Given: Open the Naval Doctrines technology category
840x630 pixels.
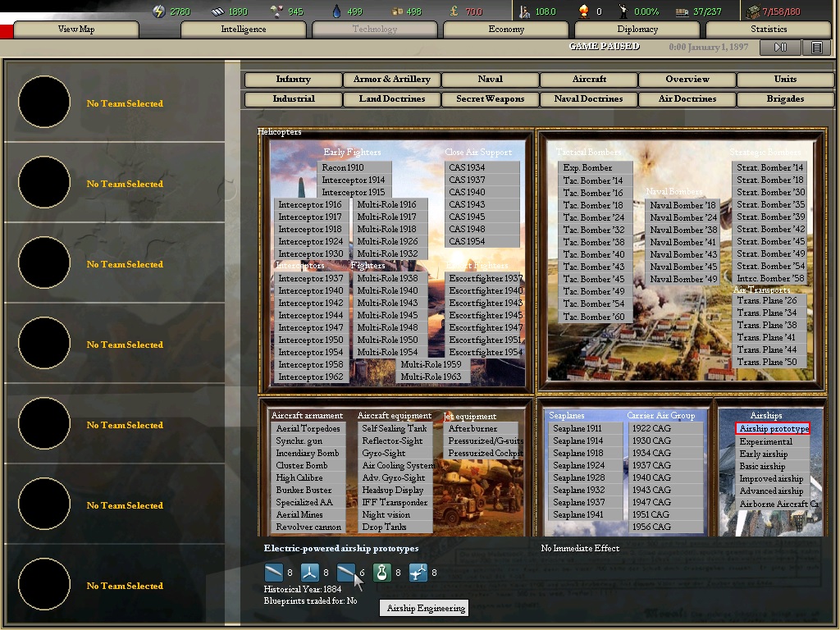Looking at the screenshot, I should point(588,98).
